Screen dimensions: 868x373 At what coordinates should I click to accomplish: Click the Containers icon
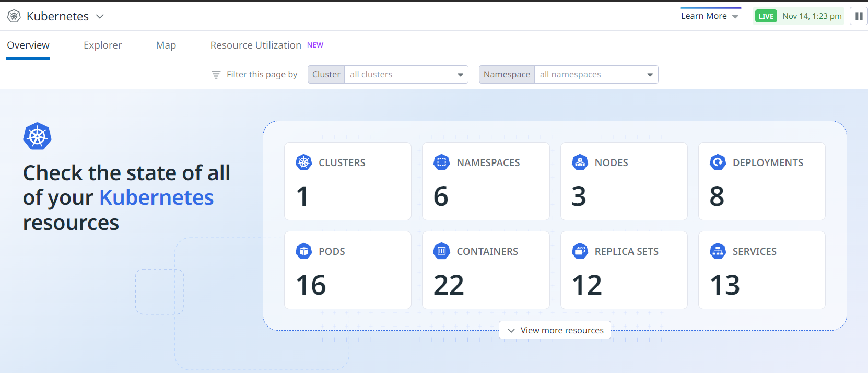(441, 251)
